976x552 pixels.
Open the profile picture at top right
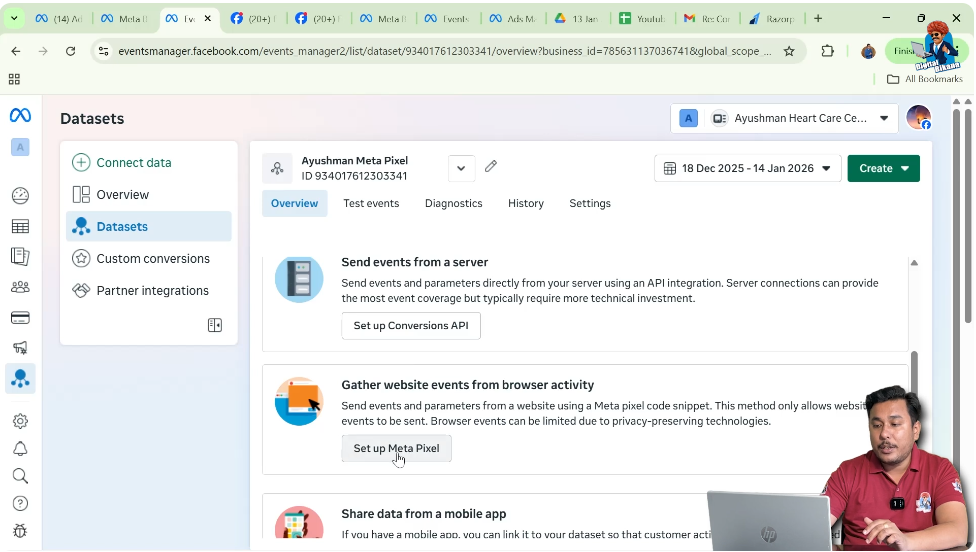click(x=918, y=118)
